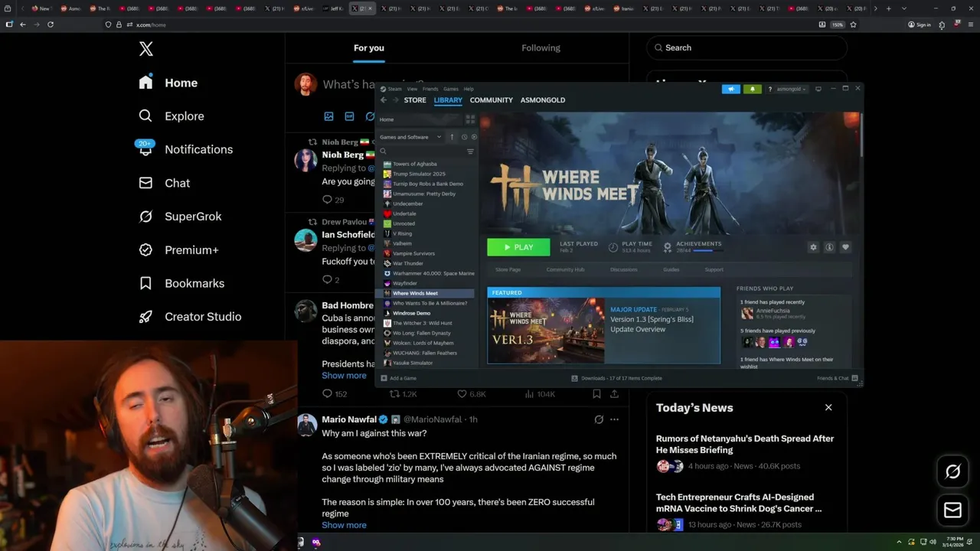The width and height of the screenshot is (980, 551).
Task: Open Steam's Friends menu
Action: 430,89
